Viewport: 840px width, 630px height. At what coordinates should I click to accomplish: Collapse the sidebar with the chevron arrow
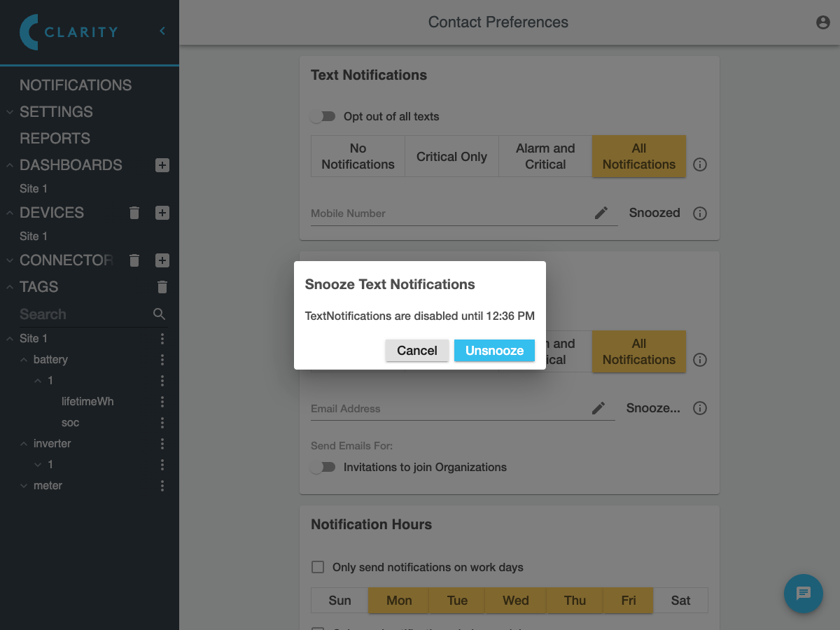pyautogui.click(x=162, y=31)
